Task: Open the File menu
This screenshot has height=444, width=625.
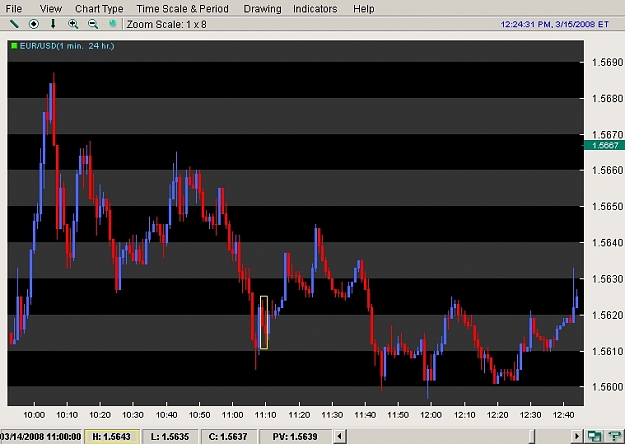Action: point(14,9)
